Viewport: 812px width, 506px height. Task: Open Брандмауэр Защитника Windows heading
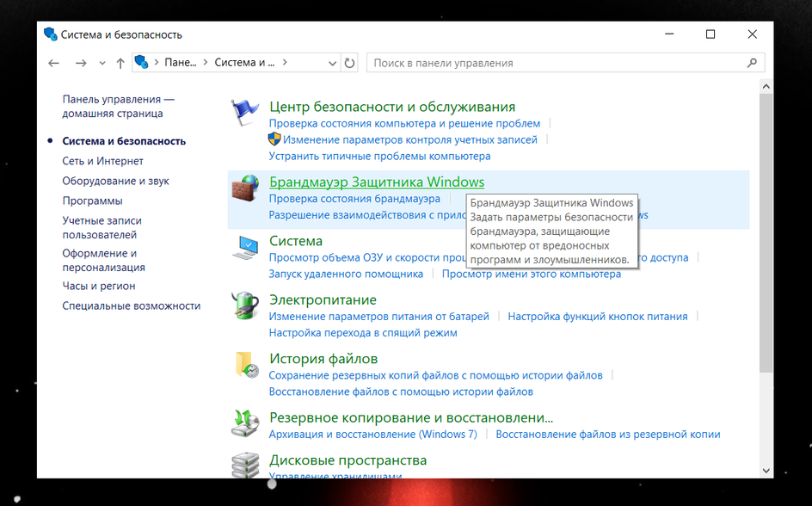(377, 182)
